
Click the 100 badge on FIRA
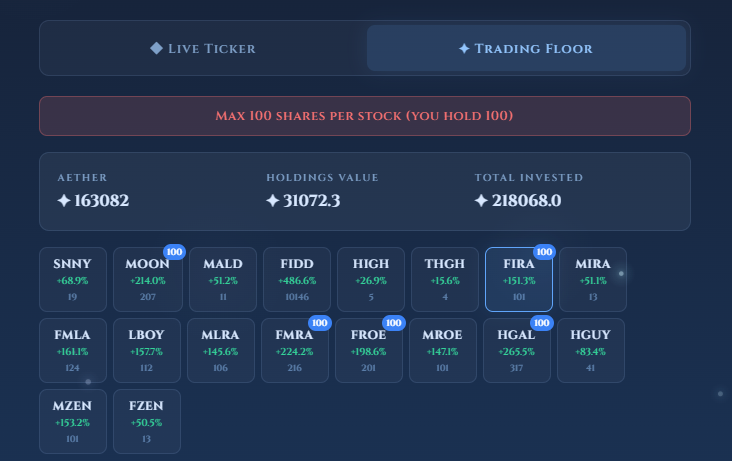[544, 252]
